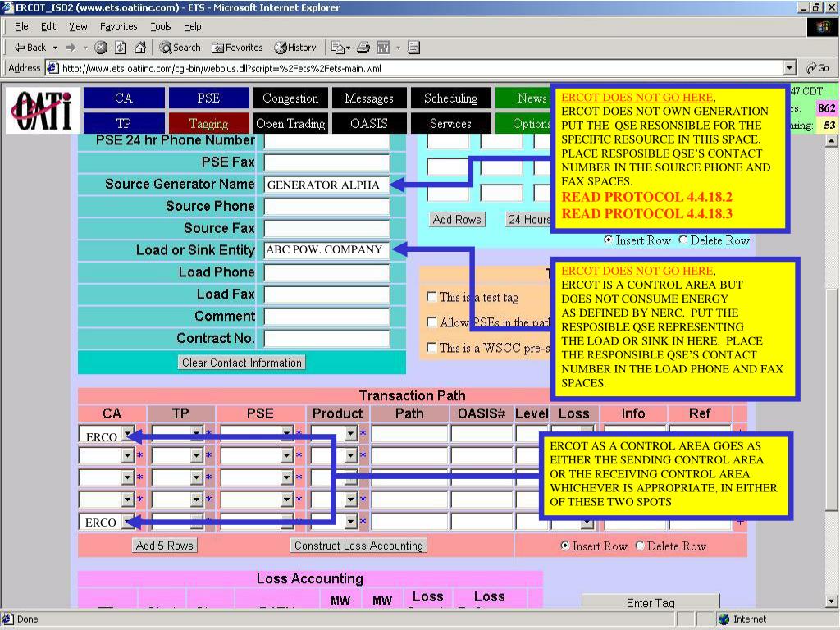Click the Comment input field
This screenshot has width=840, height=630.
[x=326, y=317]
